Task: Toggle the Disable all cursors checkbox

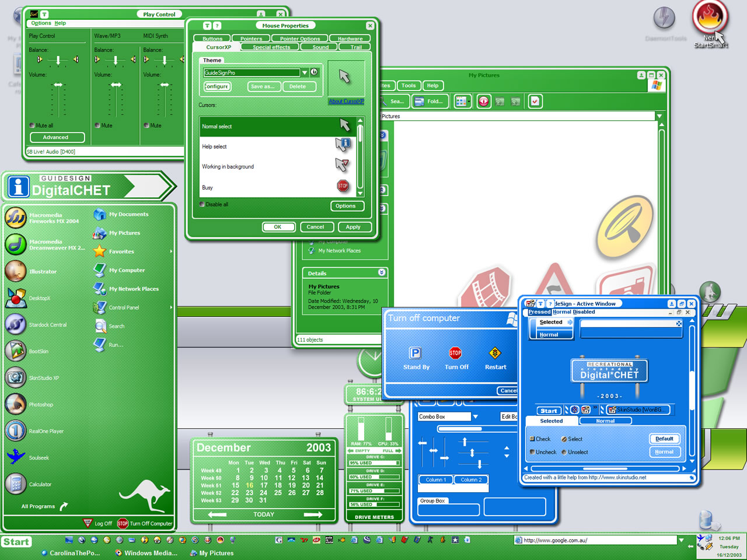Action: 202,205
